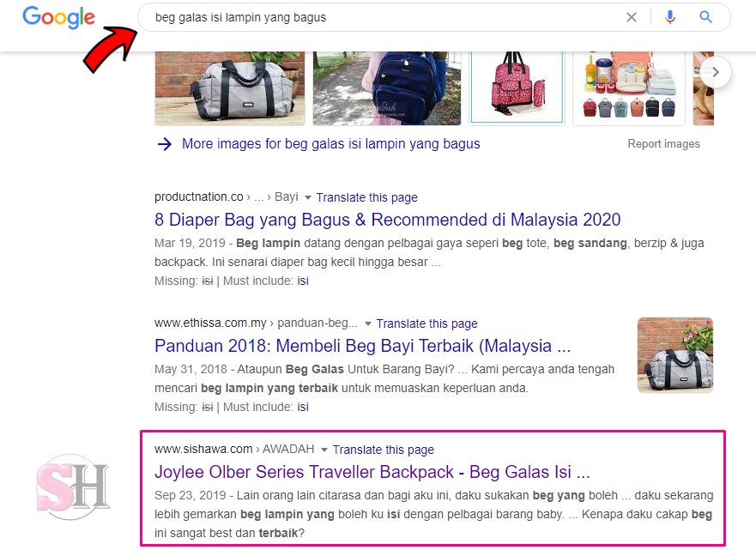Viewport: 756px width, 550px height.
Task: Click Translate this page for ethissa result
Action: tap(426, 323)
